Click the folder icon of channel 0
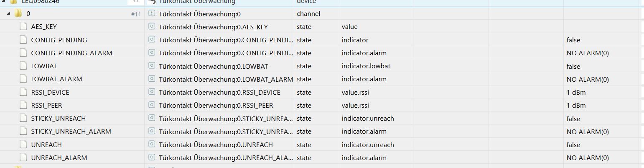Screen dimensions: 644x168 [18, 13]
